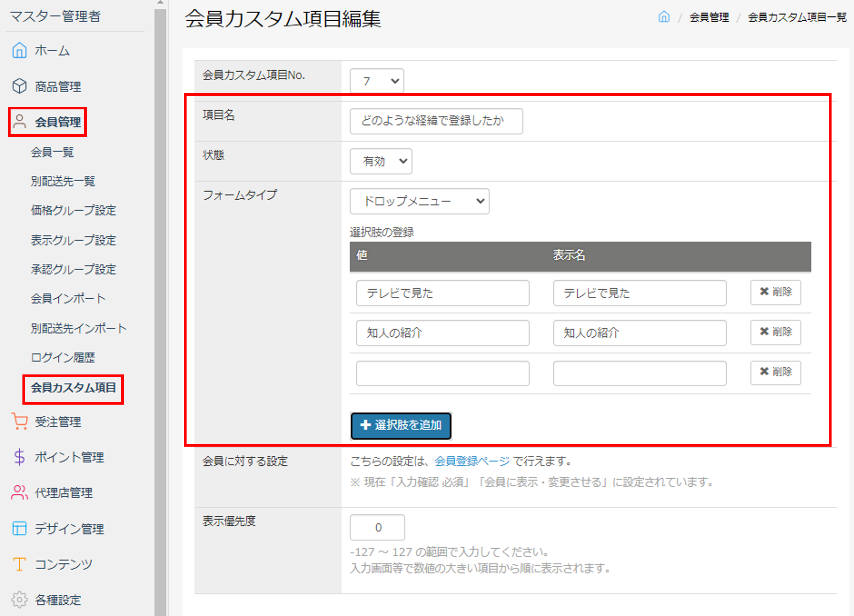Screen dimensions: 854x616
Task: Click the 受注管理 shopping cart icon
Action: click(20, 421)
